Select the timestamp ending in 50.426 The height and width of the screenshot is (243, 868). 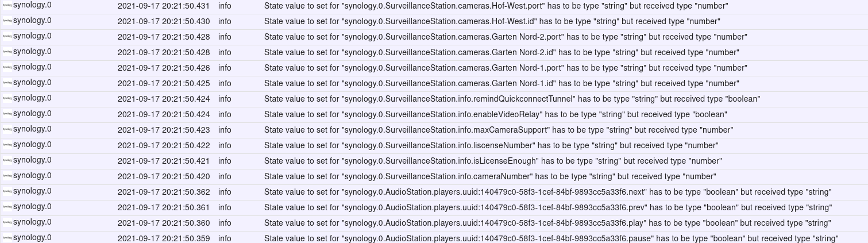[164, 68]
